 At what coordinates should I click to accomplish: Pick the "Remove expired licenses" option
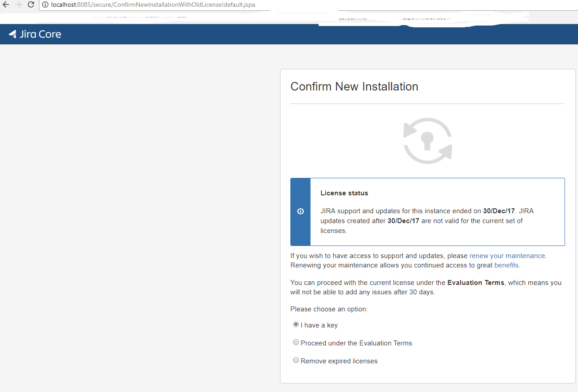coord(296,360)
